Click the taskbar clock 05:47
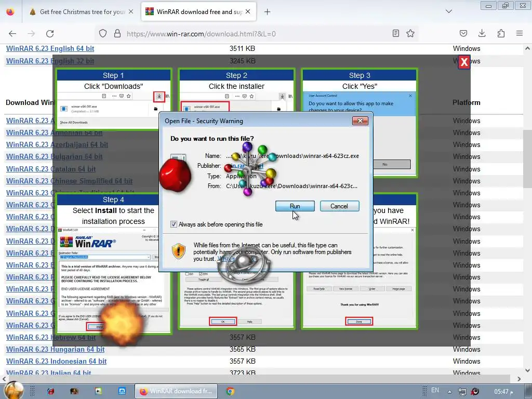 coord(503,392)
